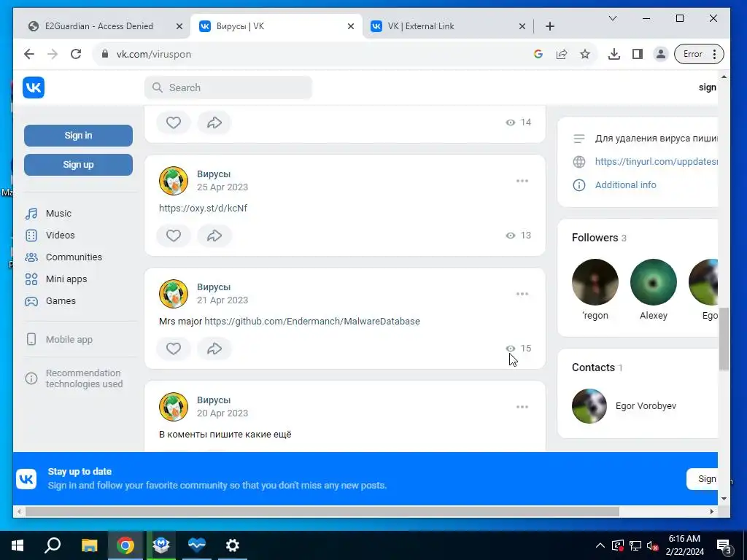The width and height of the screenshot is (747, 560).
Task: Show hidden system tray icons
Action: click(600, 545)
